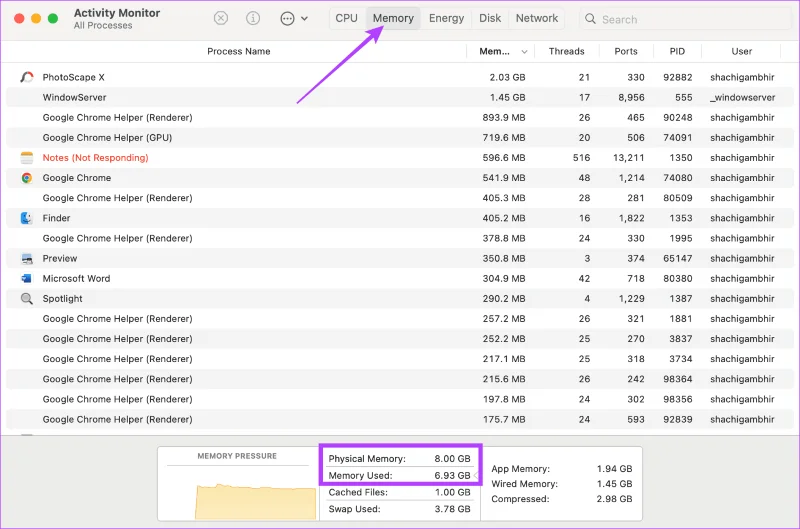Screen dimensions: 800x529
Task: Click the Physical Memory 8.00 GB value
Action: pos(453,459)
